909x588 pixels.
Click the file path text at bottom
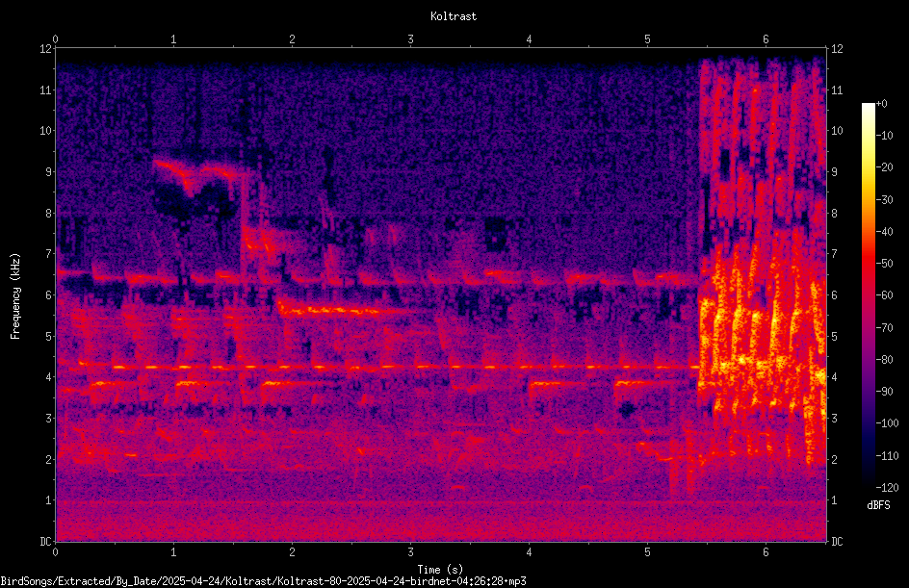263,581
